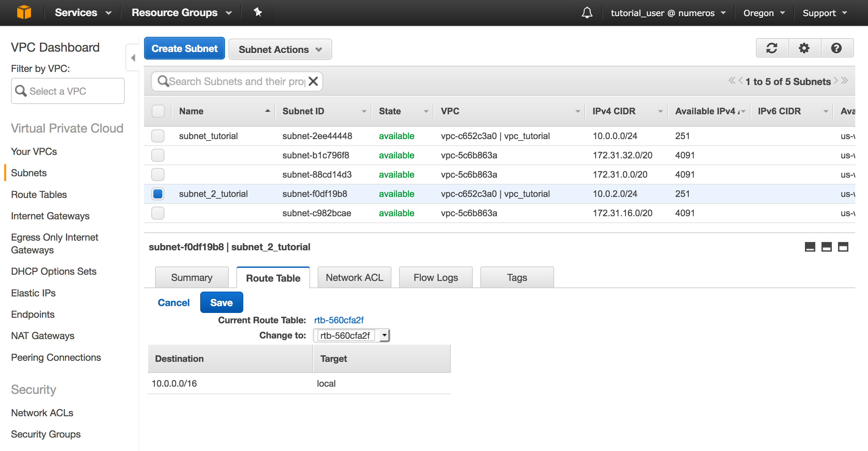Sort by the IPv4 CIDR column

(x=626, y=111)
